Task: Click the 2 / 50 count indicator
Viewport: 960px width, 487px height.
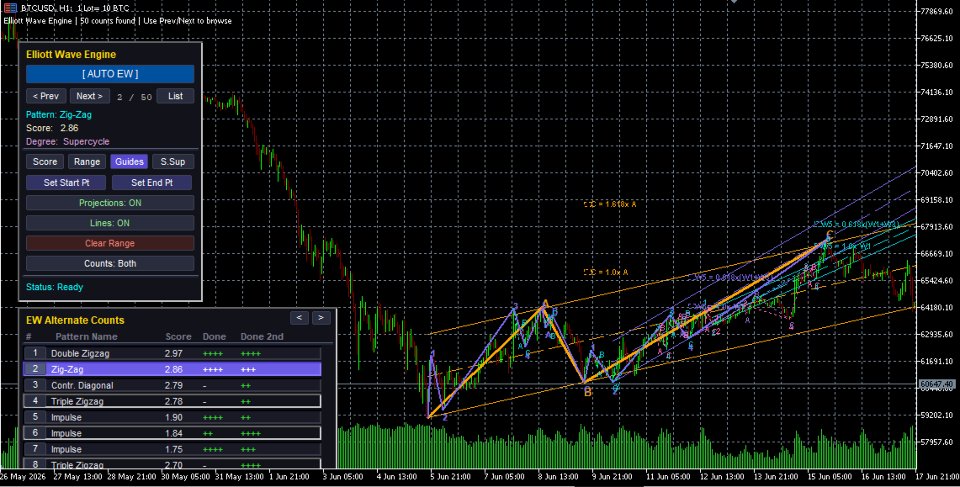Action: [x=134, y=97]
